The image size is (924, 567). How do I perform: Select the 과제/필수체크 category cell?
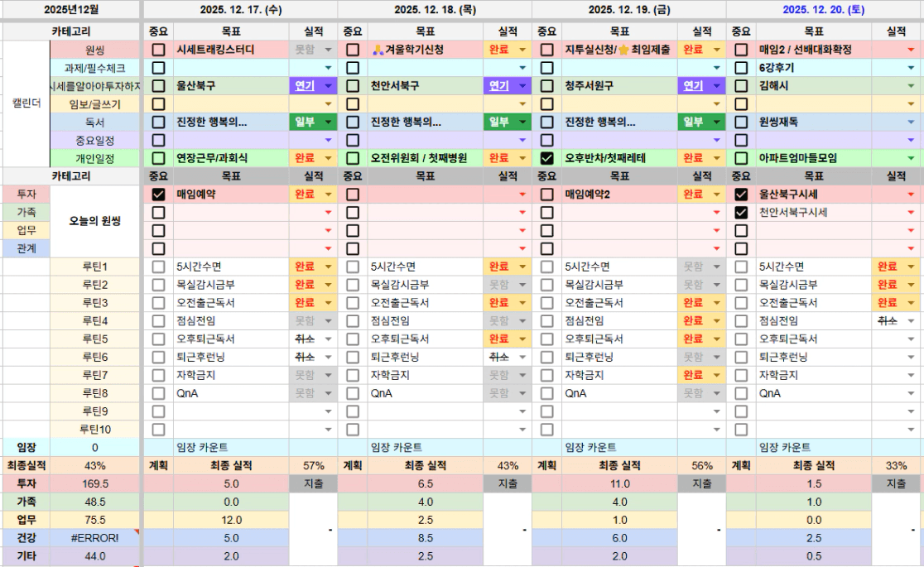point(95,69)
